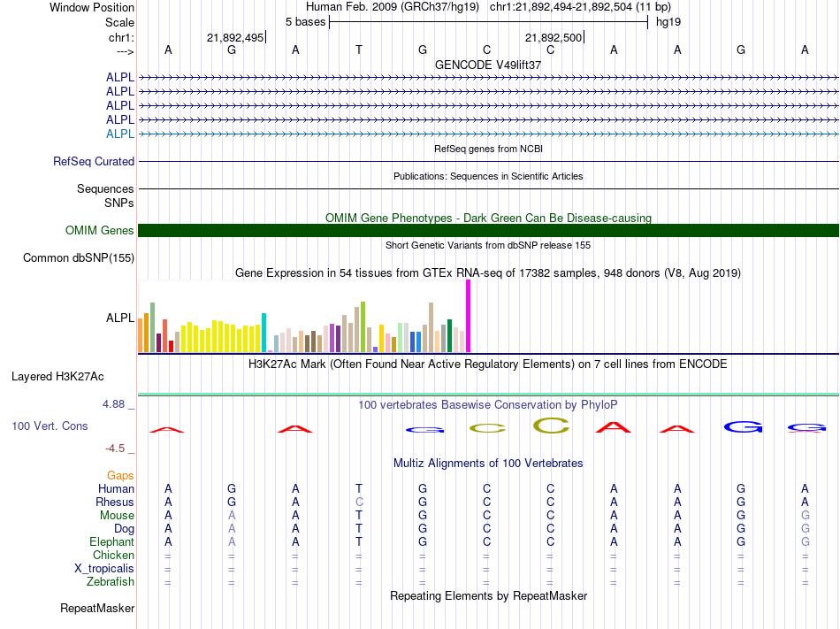Click the RepeatMasker track label
This screenshot has height=629, width=840.
97,608
